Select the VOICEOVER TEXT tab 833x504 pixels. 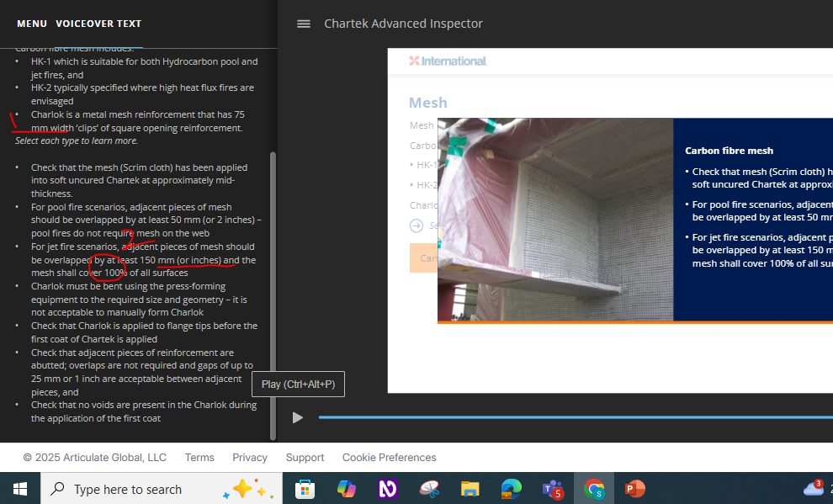[x=98, y=24]
